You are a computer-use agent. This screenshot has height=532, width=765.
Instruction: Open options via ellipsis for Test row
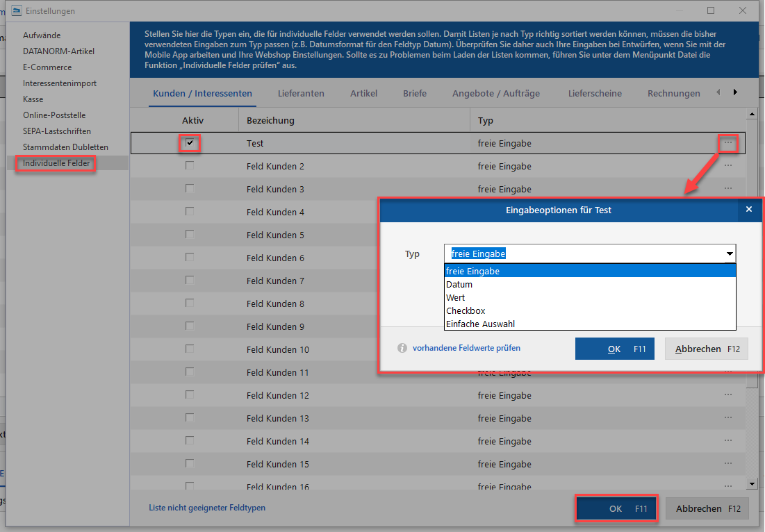727,143
